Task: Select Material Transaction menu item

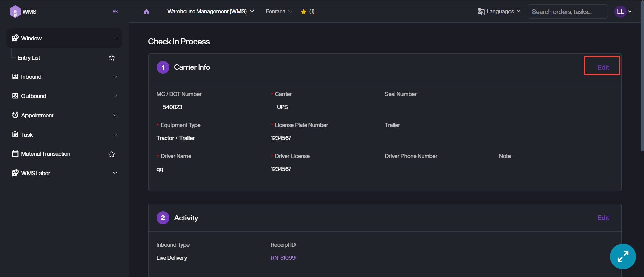Action: 64,154
